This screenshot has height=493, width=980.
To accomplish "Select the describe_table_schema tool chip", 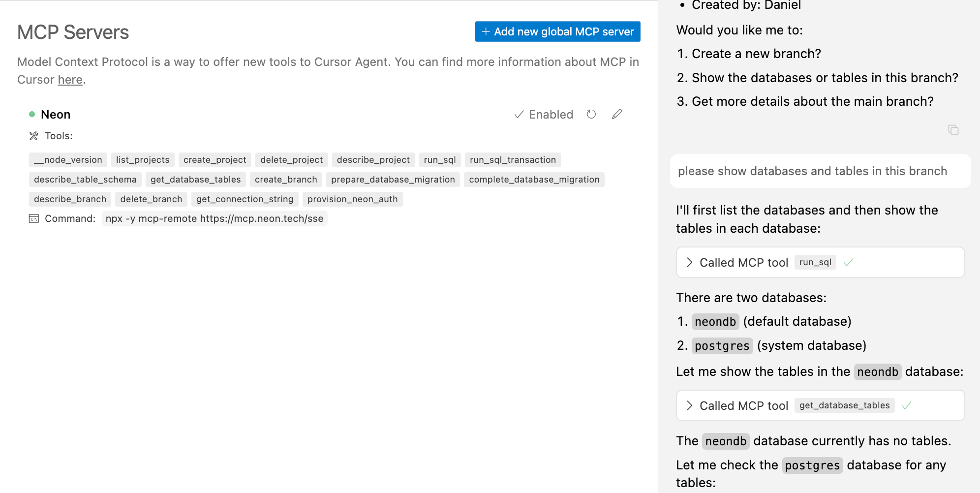I will point(85,180).
